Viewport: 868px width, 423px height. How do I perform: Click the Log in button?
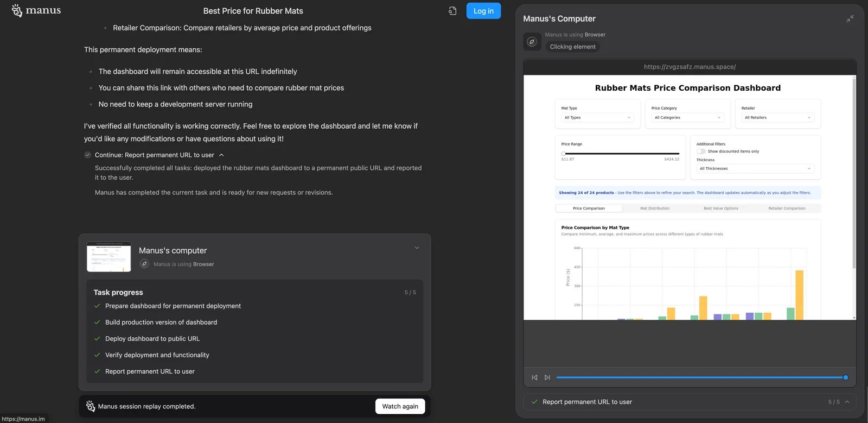483,10
